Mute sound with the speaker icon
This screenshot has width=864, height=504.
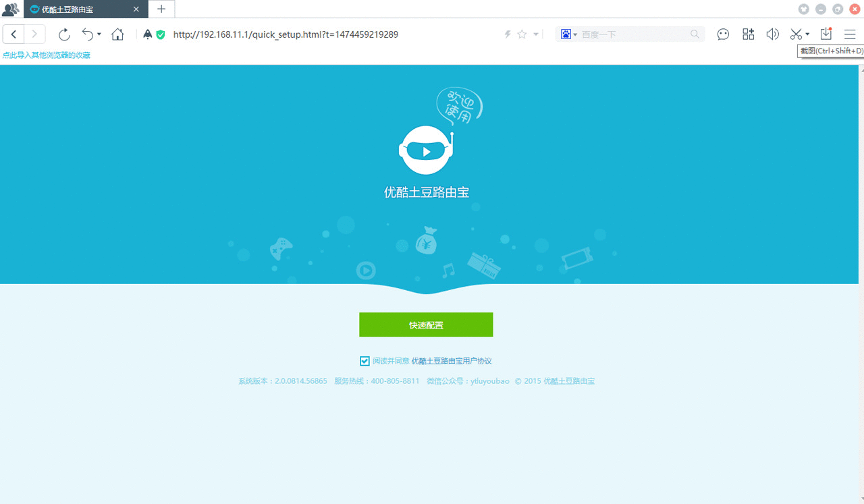(x=772, y=34)
